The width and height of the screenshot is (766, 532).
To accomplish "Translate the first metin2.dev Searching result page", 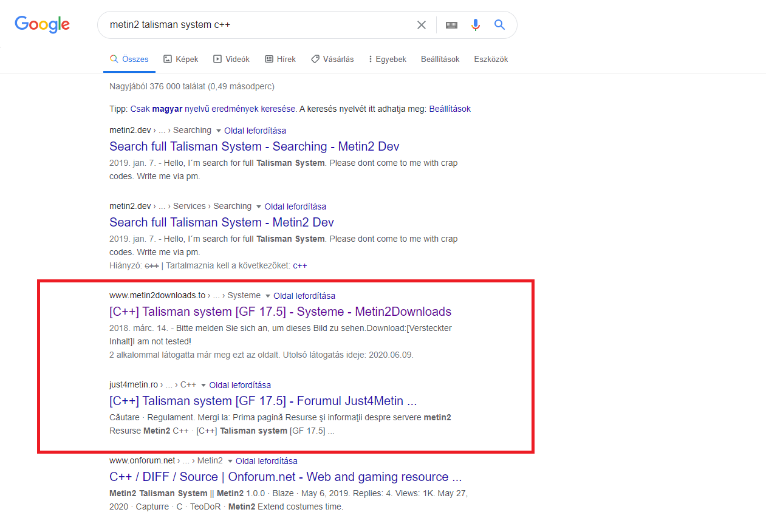I will (x=255, y=131).
